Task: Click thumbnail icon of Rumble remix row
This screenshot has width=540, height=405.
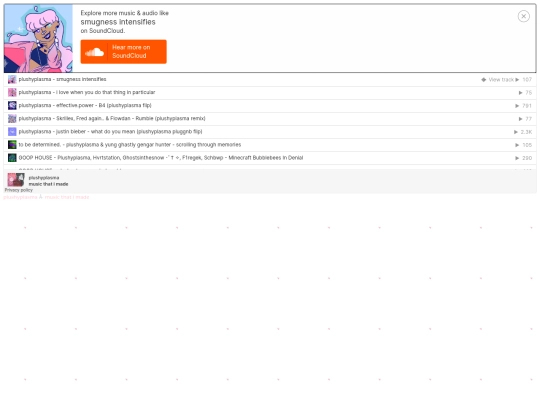Action: point(12,119)
